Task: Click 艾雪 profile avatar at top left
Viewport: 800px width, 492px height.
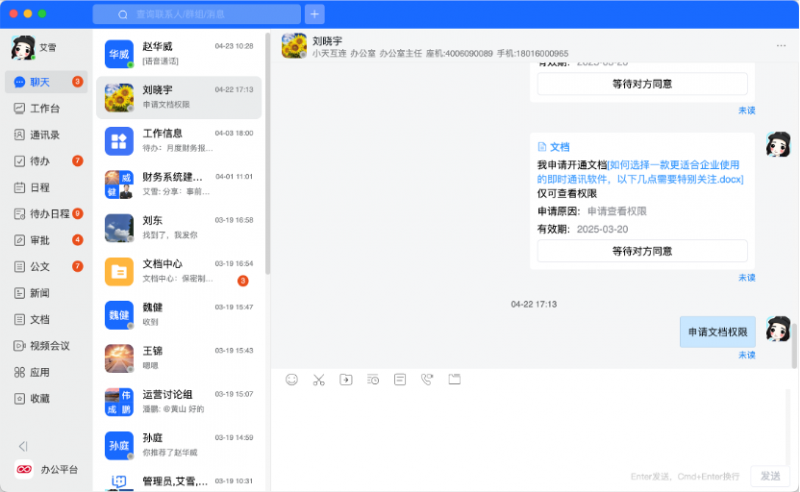Action: (21, 48)
